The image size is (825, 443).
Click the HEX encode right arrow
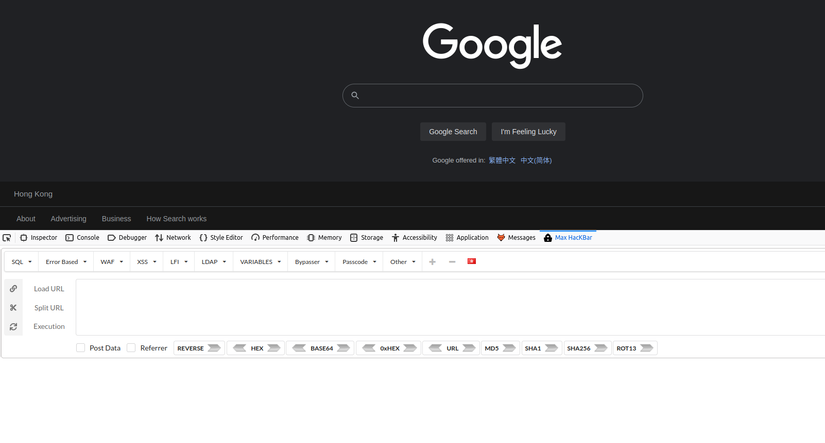pyautogui.click(x=274, y=348)
